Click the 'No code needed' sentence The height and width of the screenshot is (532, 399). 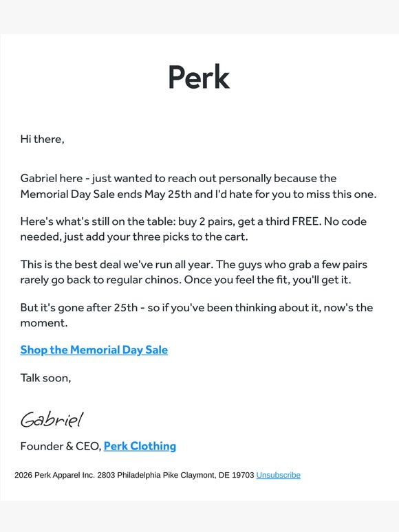pyautogui.click(x=193, y=229)
